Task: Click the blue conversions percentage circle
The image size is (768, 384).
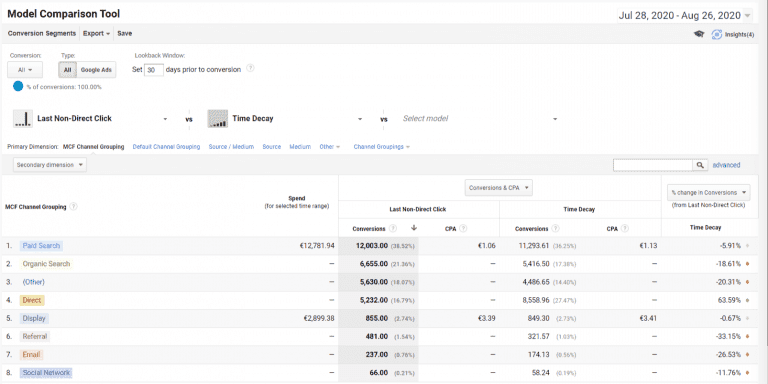Action: 18,87
